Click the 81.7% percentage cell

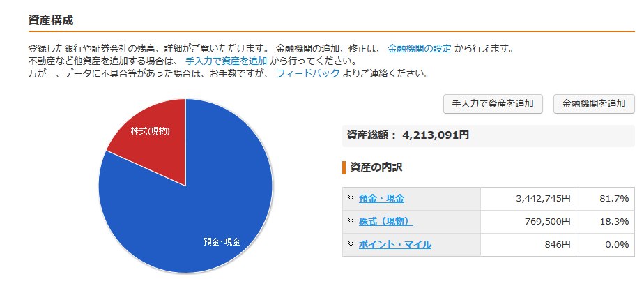(605, 199)
